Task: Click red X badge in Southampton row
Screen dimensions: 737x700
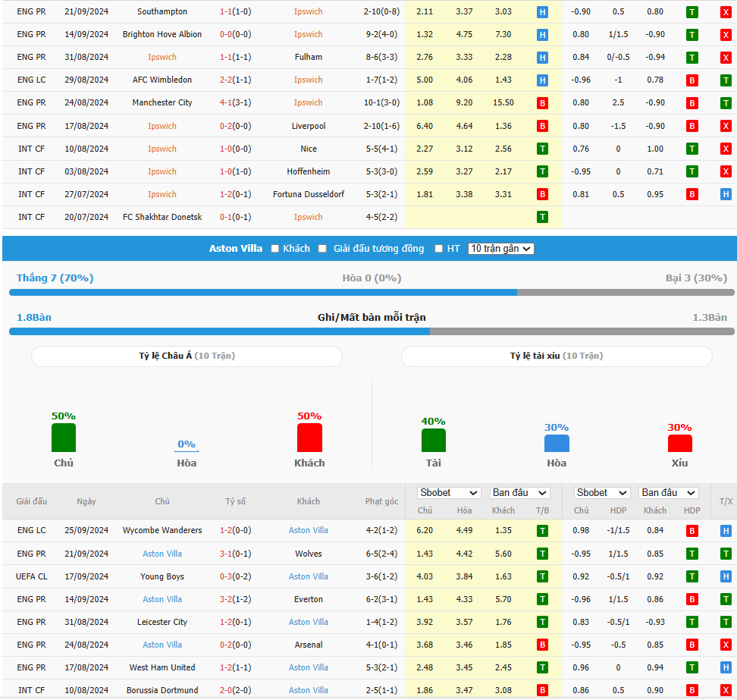Action: (726, 12)
